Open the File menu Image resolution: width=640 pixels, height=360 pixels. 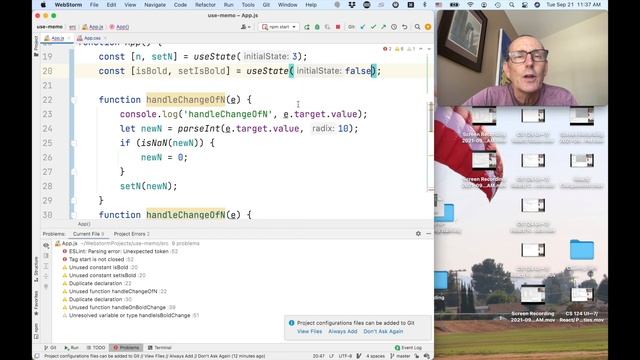tap(94, 4)
